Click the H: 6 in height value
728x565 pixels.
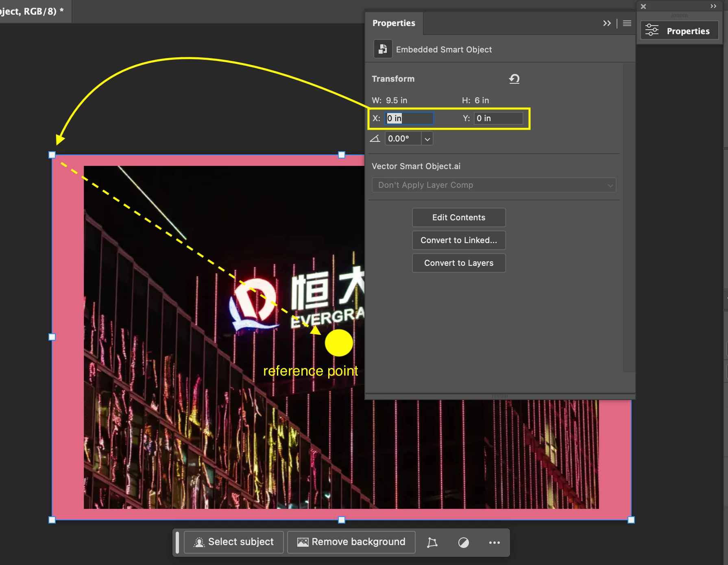(482, 100)
